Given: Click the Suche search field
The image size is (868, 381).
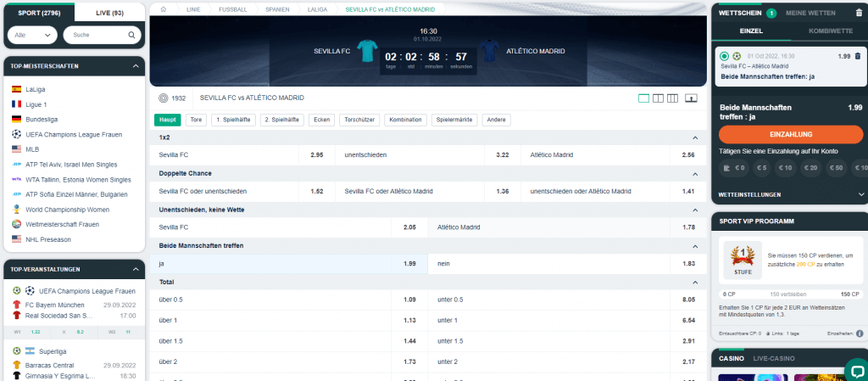Looking at the screenshot, I should click(x=100, y=35).
